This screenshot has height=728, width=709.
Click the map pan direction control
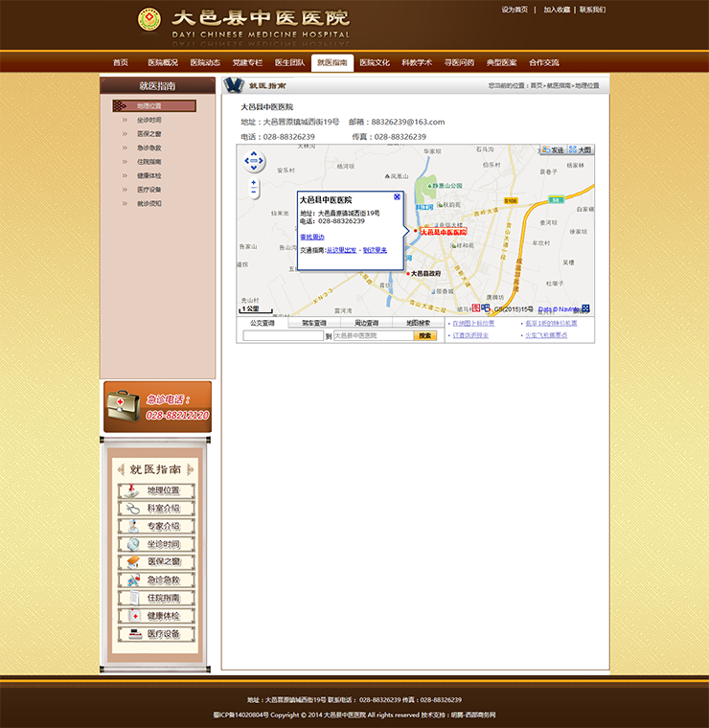click(x=254, y=161)
